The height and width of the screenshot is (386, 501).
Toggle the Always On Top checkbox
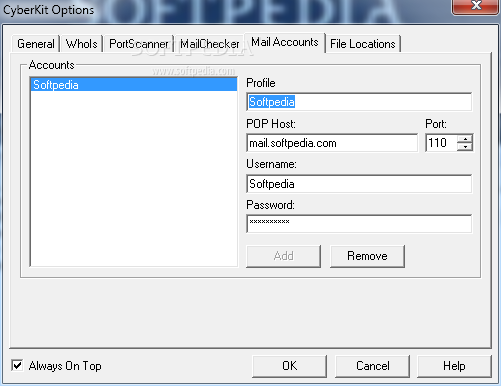17,366
